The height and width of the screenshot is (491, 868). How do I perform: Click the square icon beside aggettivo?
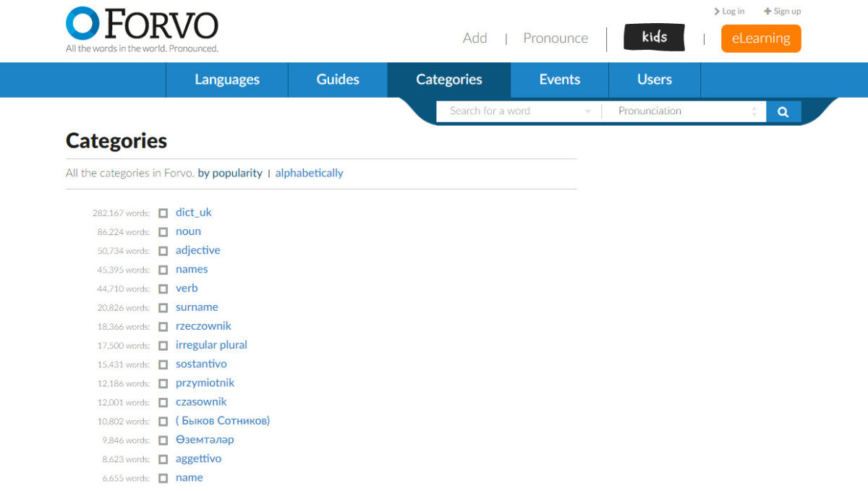(x=163, y=459)
